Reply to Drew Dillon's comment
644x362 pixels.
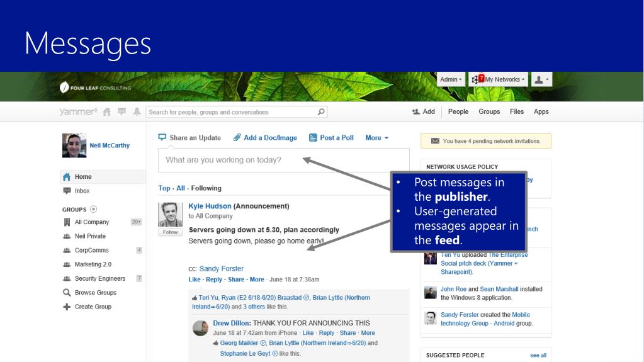point(327,333)
